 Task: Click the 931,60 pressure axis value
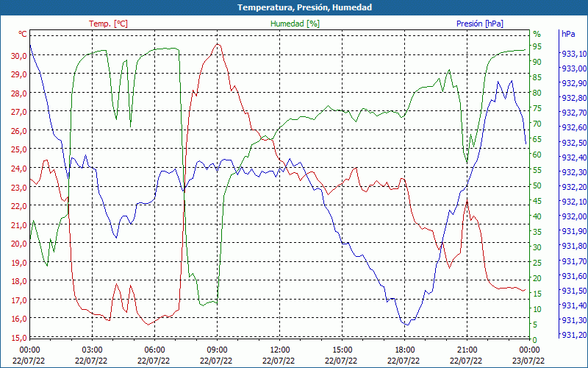[x=574, y=275]
